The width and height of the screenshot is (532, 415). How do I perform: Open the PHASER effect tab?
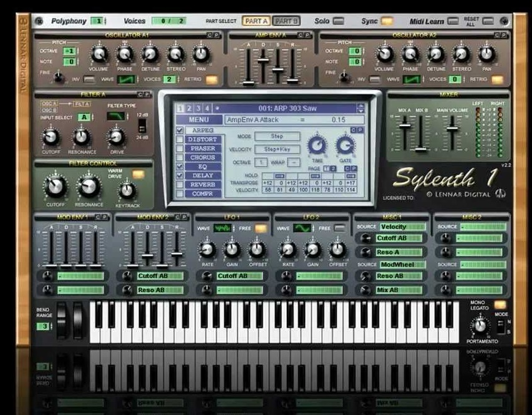(203, 149)
